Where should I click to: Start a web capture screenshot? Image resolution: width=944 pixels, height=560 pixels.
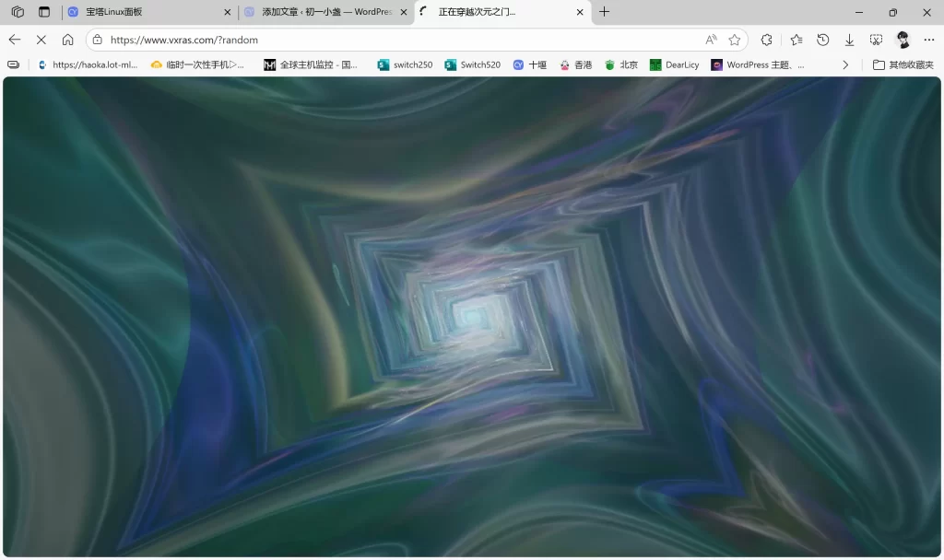point(875,41)
